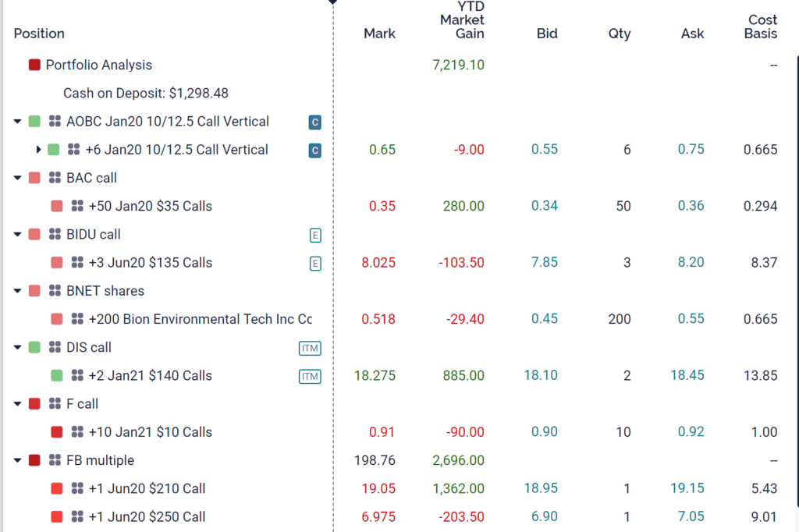Collapse the DIS call group
This screenshot has width=799, height=532.
click(x=18, y=348)
